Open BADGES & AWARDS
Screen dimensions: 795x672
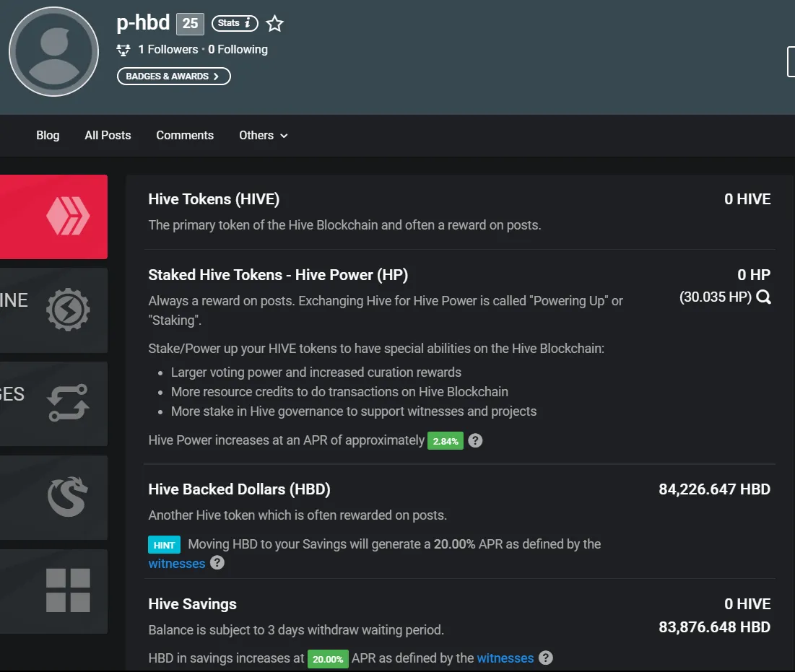point(174,76)
